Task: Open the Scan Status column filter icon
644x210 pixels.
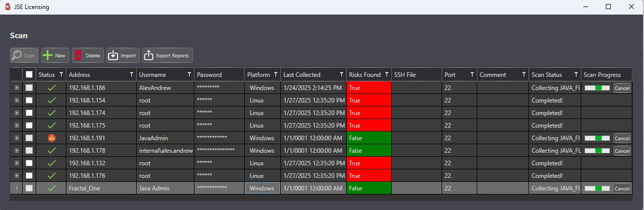Action: tap(576, 74)
